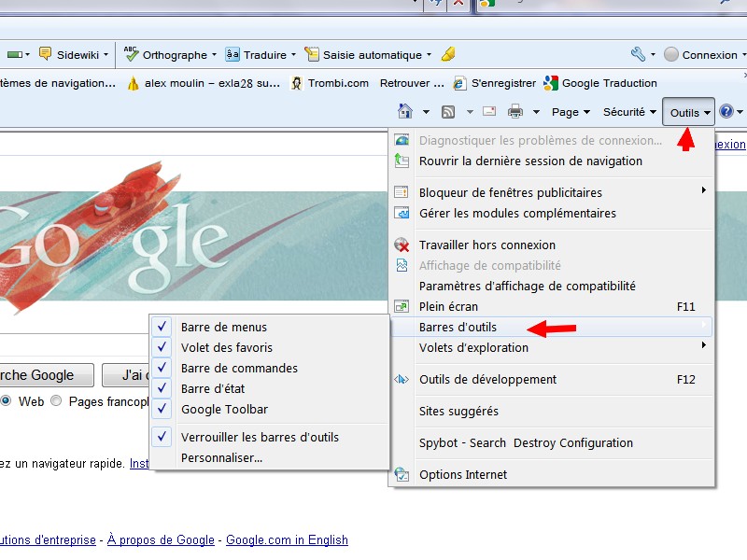Viewport: 747px width, 560px height.
Task: Click the RSS feeds icon
Action: (448, 112)
